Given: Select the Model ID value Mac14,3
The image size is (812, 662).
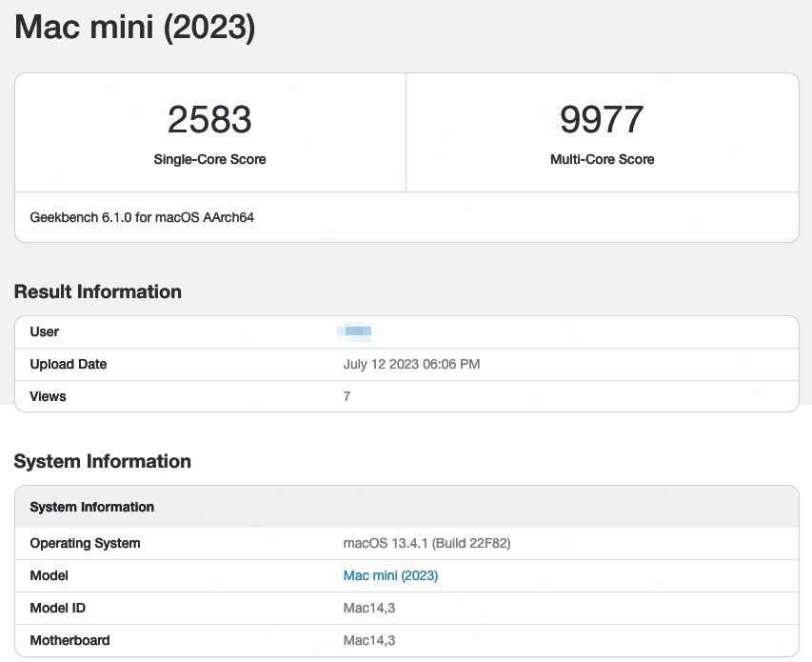Looking at the screenshot, I should 369,608.
